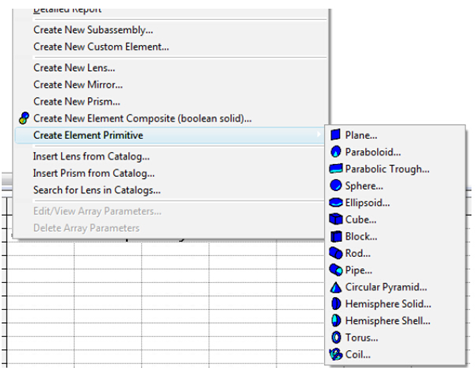
Task: Open Search for Lens in Catalogs
Action: coord(97,190)
